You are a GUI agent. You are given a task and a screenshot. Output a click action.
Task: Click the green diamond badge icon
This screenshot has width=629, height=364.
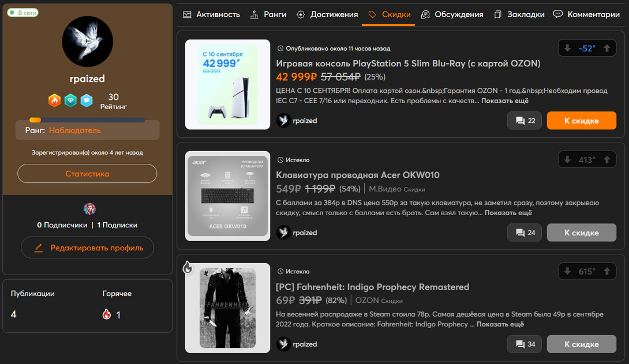(70, 100)
